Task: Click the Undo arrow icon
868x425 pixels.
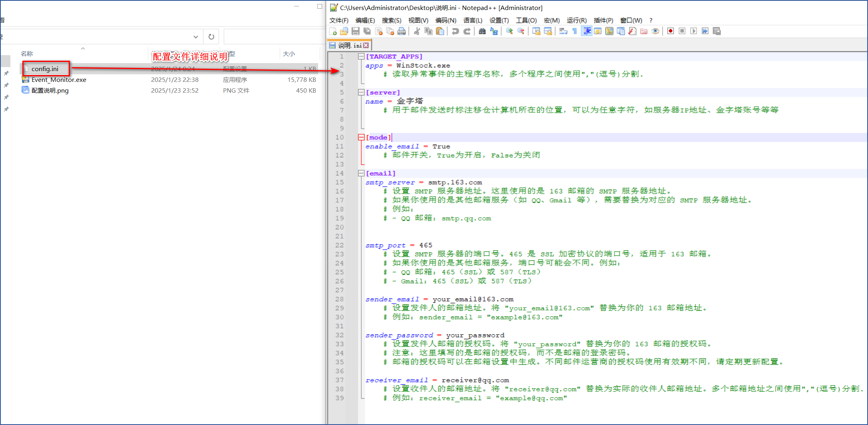Action: click(455, 31)
